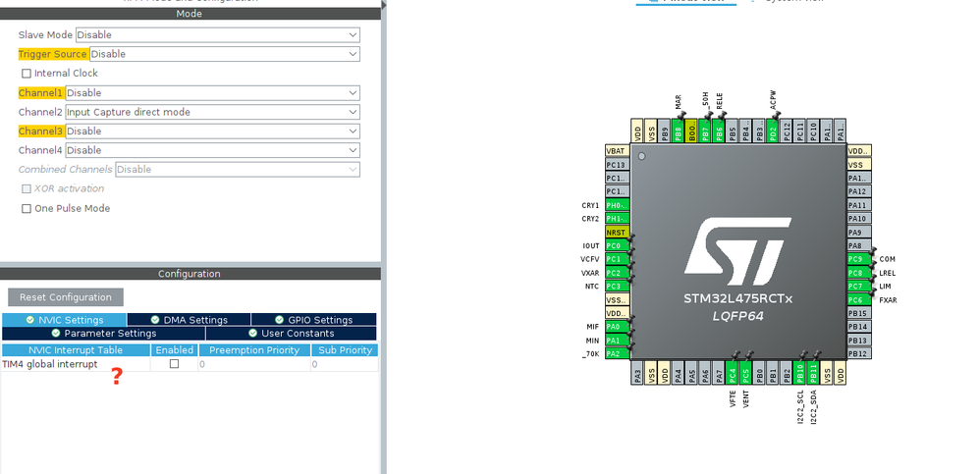Click the PB15 pin on the chip
The height and width of the screenshot is (474, 980).
point(859,313)
